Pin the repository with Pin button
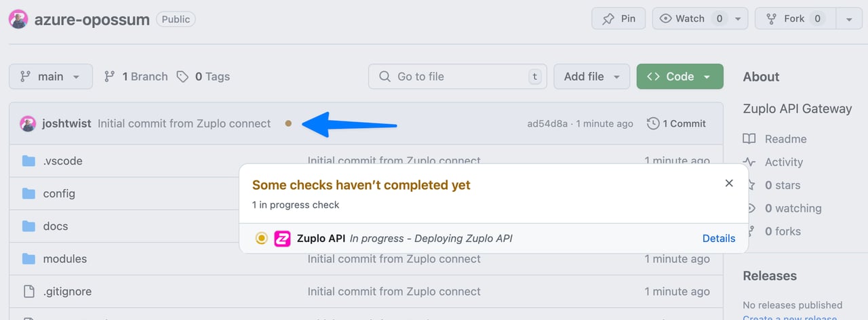The image size is (868, 320). click(x=618, y=18)
